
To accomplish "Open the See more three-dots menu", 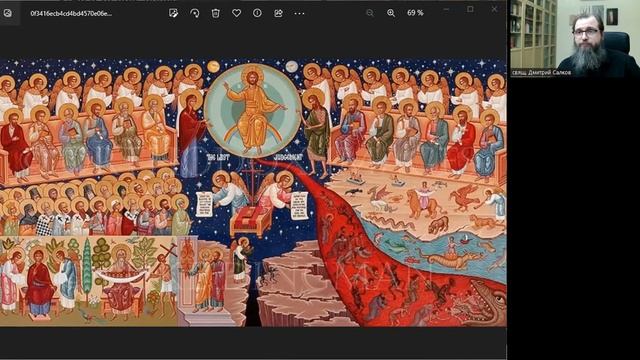I will 299,13.
